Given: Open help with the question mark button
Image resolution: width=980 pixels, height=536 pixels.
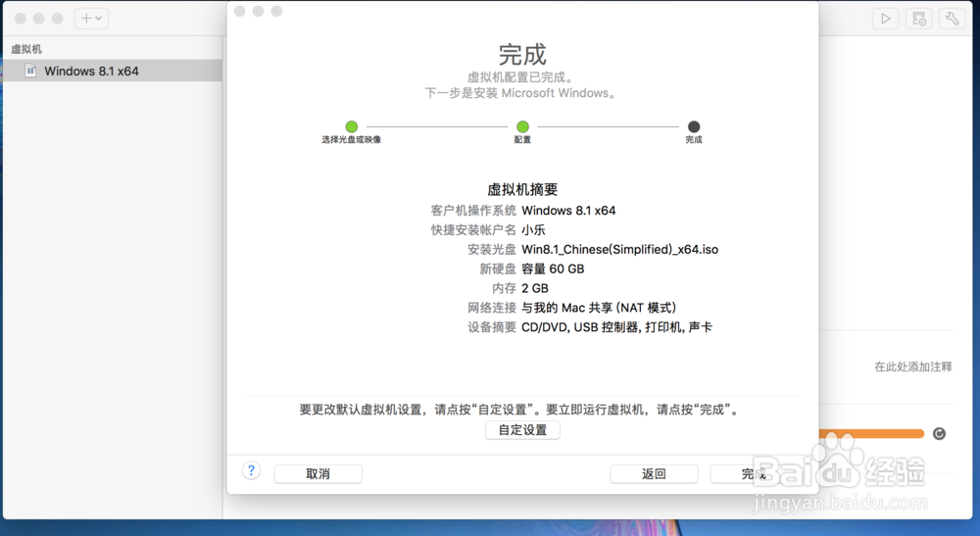Looking at the screenshot, I should [x=251, y=471].
